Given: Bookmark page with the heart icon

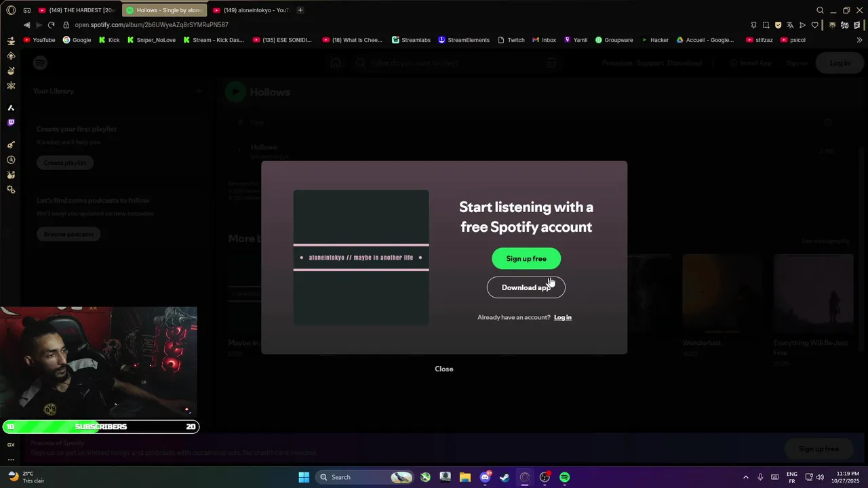Looking at the screenshot, I should pyautogui.click(x=814, y=25).
